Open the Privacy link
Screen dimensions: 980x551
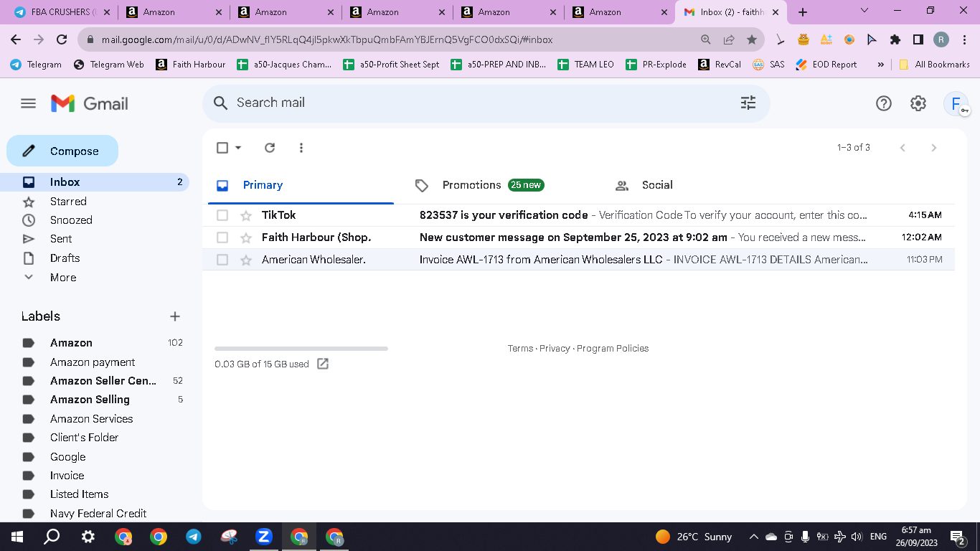(555, 349)
